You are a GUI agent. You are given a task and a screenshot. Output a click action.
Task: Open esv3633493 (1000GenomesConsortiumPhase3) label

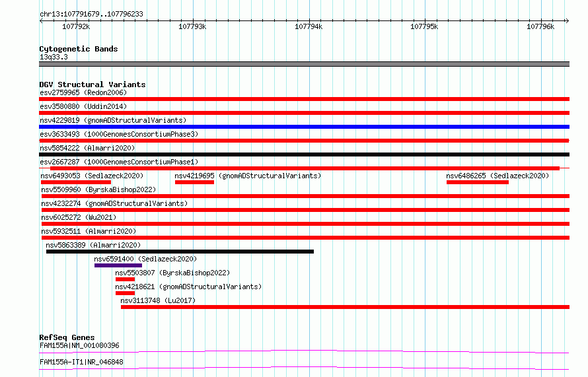(x=119, y=134)
